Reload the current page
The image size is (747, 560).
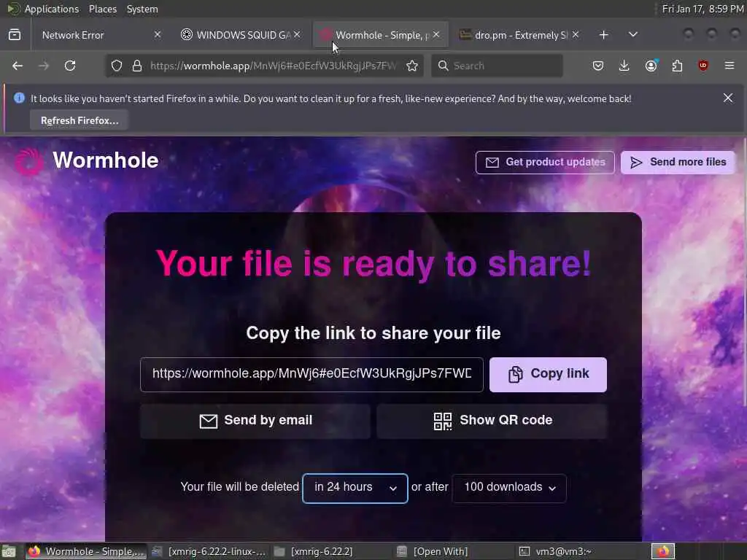tap(70, 66)
